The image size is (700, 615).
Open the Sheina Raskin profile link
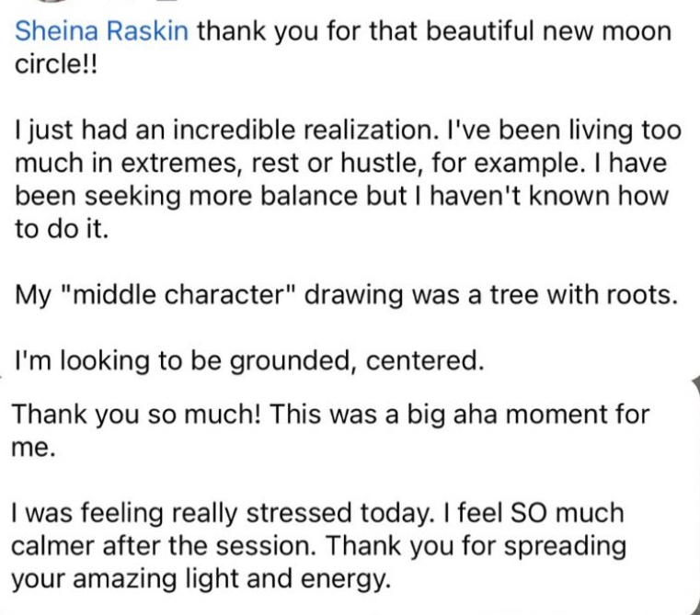coord(103,32)
